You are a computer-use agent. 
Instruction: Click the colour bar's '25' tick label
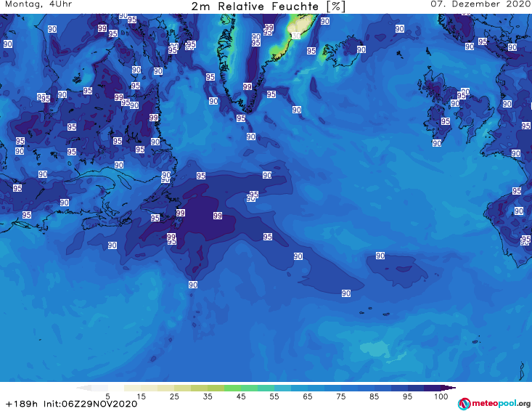click(174, 396)
